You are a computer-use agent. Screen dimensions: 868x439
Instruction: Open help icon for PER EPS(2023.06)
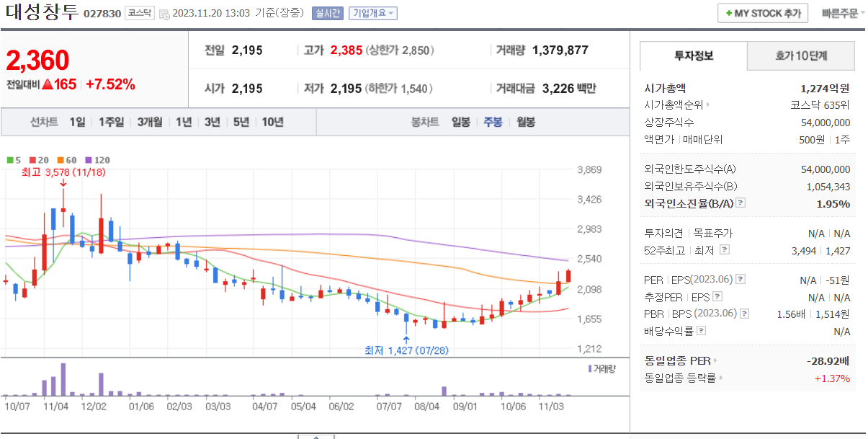point(741,280)
